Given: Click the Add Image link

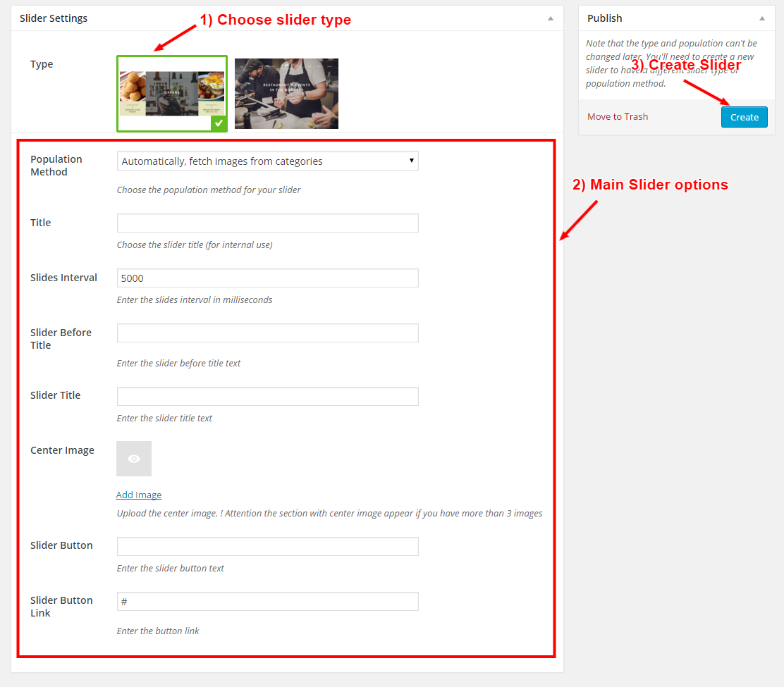Looking at the screenshot, I should 139,495.
